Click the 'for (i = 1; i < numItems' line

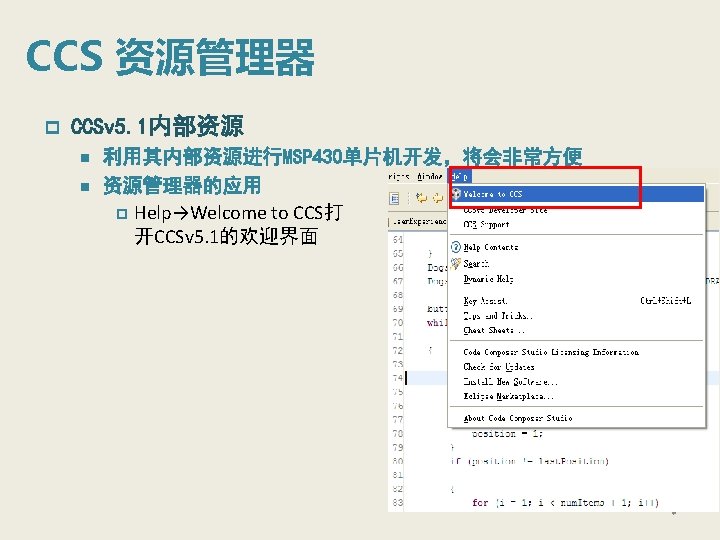(565, 503)
